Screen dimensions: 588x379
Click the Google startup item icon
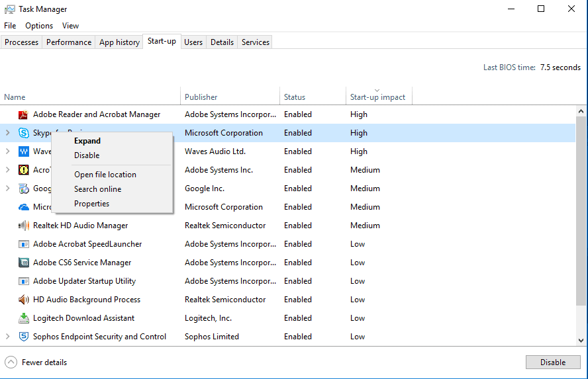coord(24,189)
